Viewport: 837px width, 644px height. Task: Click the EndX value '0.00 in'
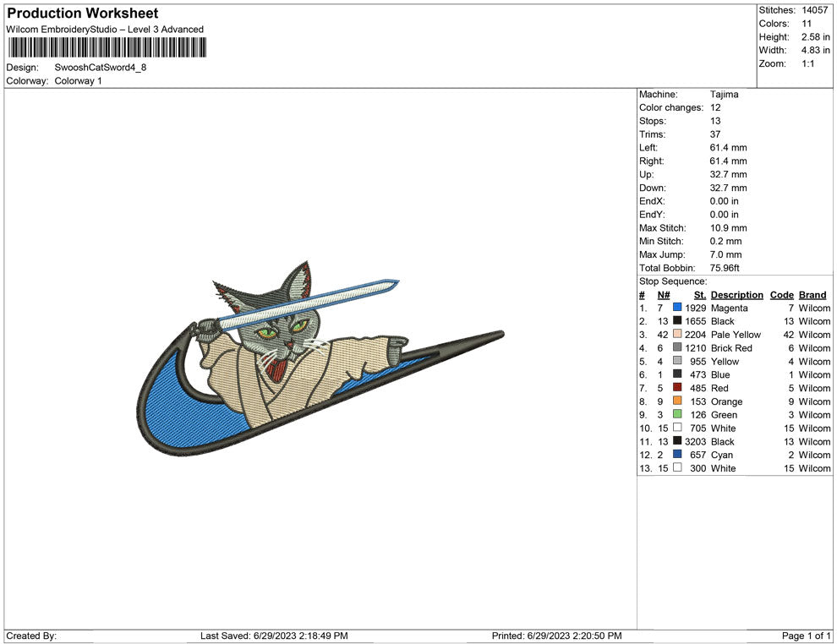pos(725,201)
